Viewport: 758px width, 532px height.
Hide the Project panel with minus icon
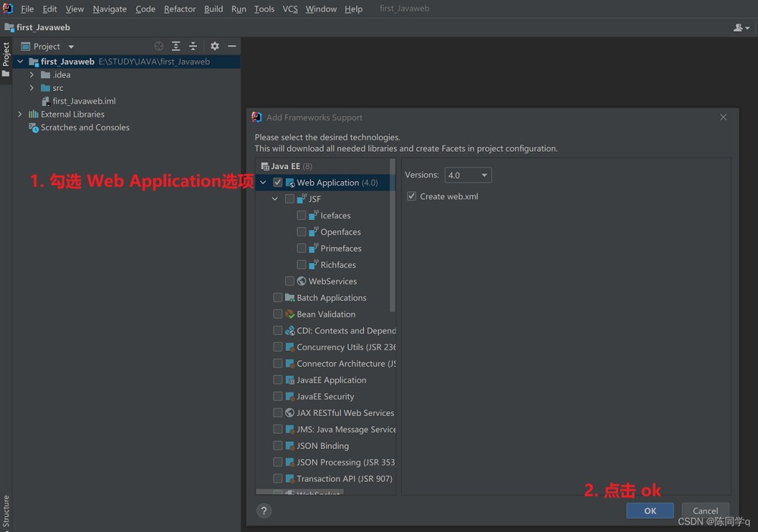click(x=232, y=46)
